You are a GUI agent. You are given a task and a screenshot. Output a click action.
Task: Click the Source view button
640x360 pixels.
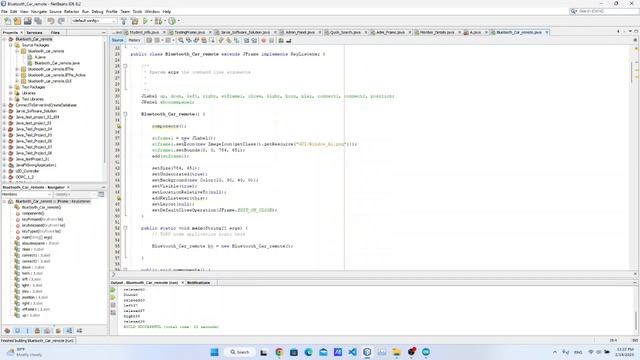118,40
